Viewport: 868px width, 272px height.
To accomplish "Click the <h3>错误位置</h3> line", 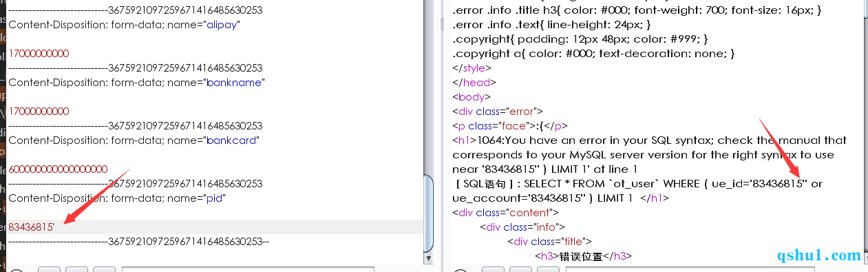I will tap(583, 256).
